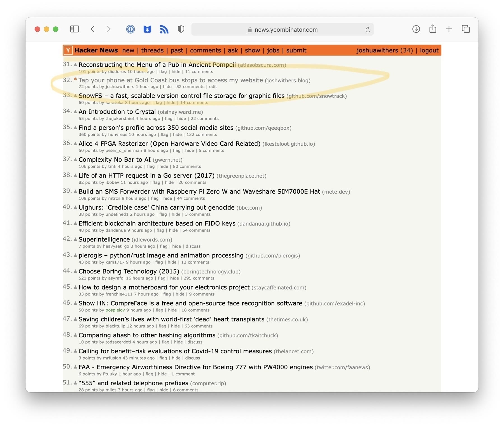This screenshot has width=504, height=426.
Task: Open the Superintelligence article
Action: point(104,239)
